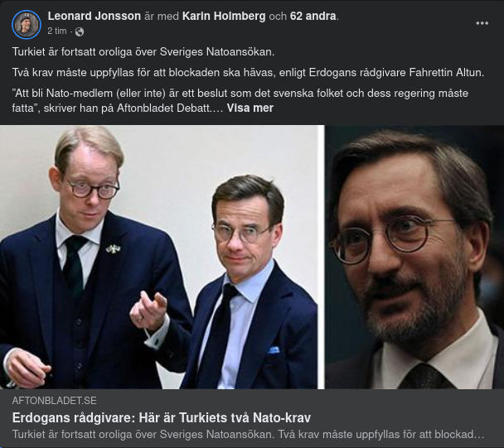Image resolution: width=504 pixels, height=448 pixels.
Task: Expand the post text with Visa mer
Action: pos(250,108)
